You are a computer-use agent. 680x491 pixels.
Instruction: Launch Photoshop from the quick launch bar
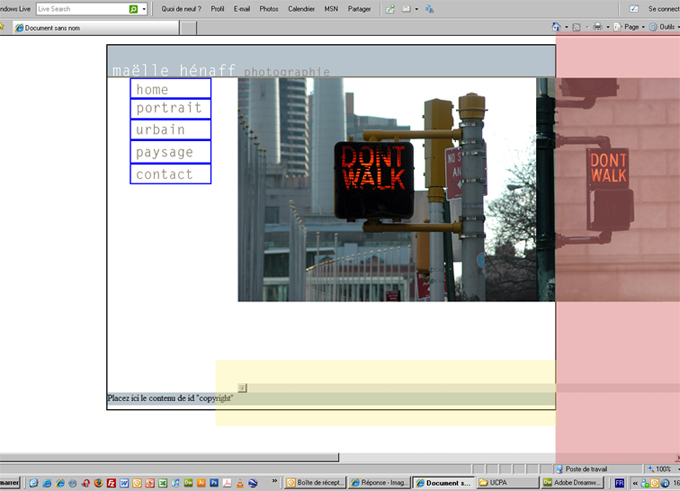coord(214,482)
